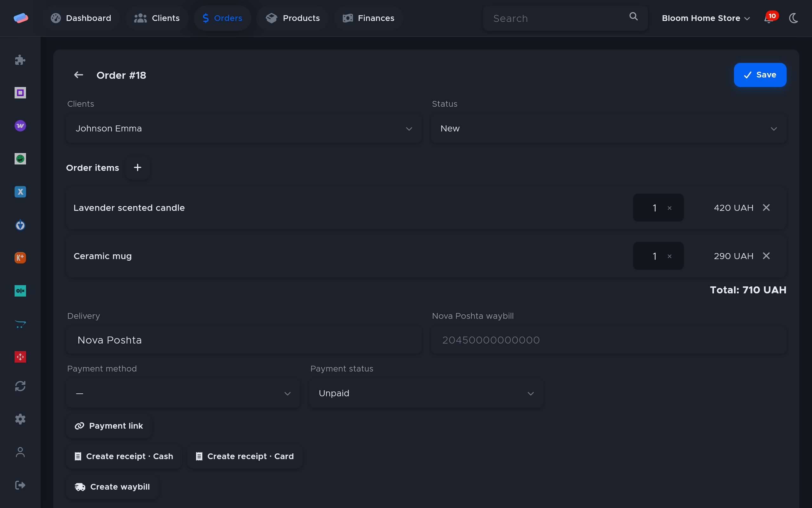
Task: Go to the Clients tab
Action: point(157,18)
